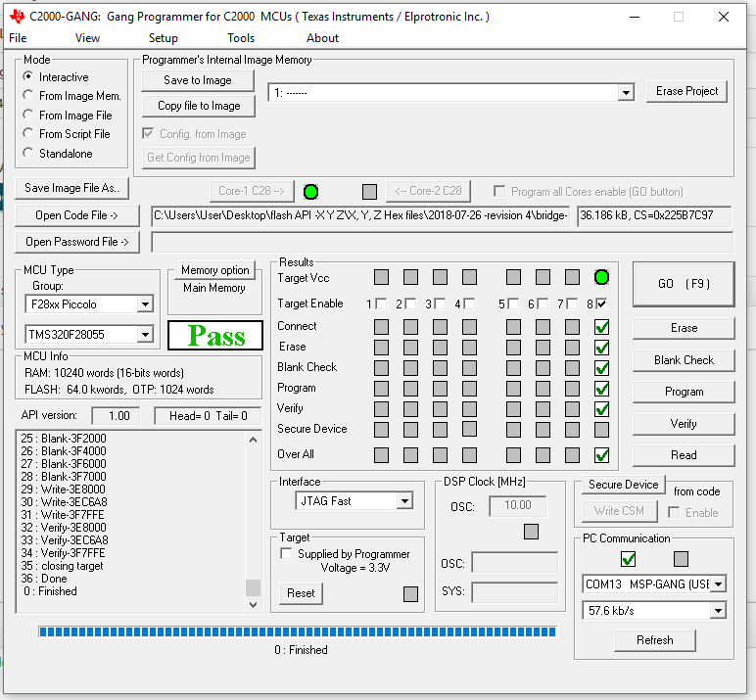Click the Connect result checkmark for target 8
Screen dimensions: 756x700
coord(601,327)
